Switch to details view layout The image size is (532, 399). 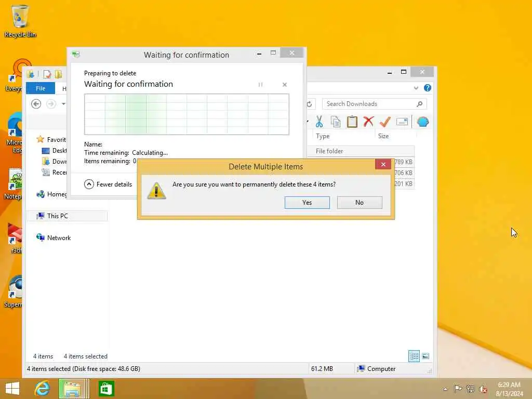[414, 356]
